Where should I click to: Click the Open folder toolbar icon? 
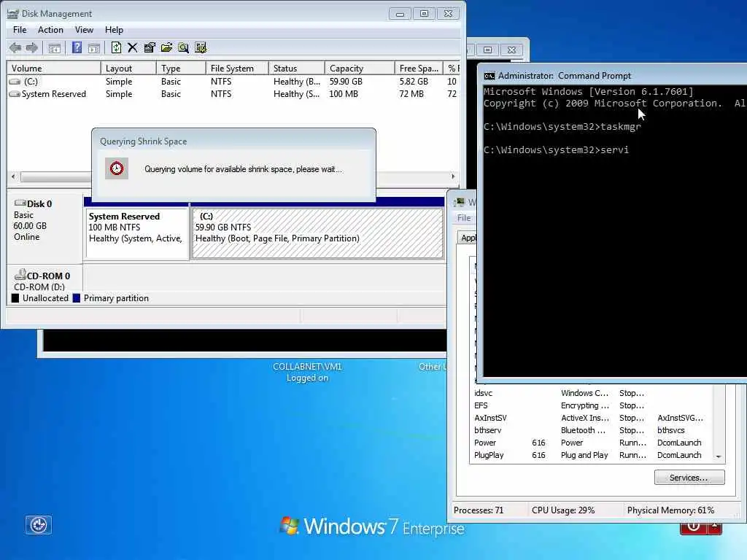click(166, 47)
